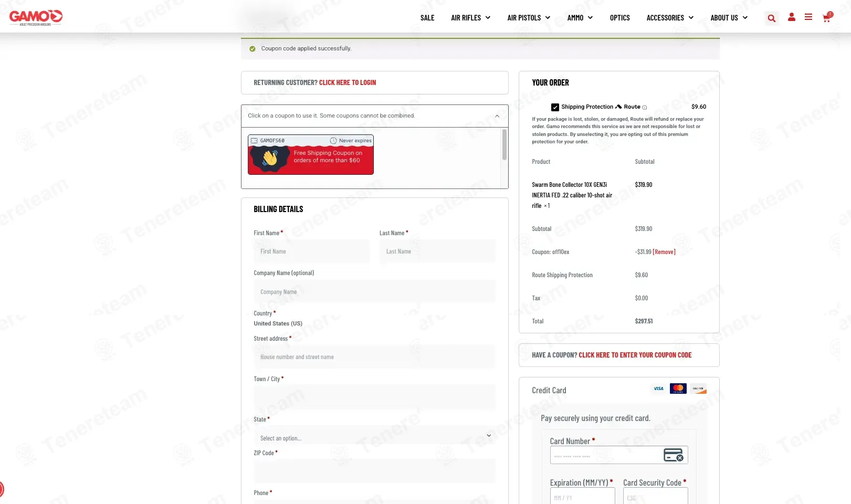Click the Card Security Code field
The image size is (851, 504).
tap(655, 497)
